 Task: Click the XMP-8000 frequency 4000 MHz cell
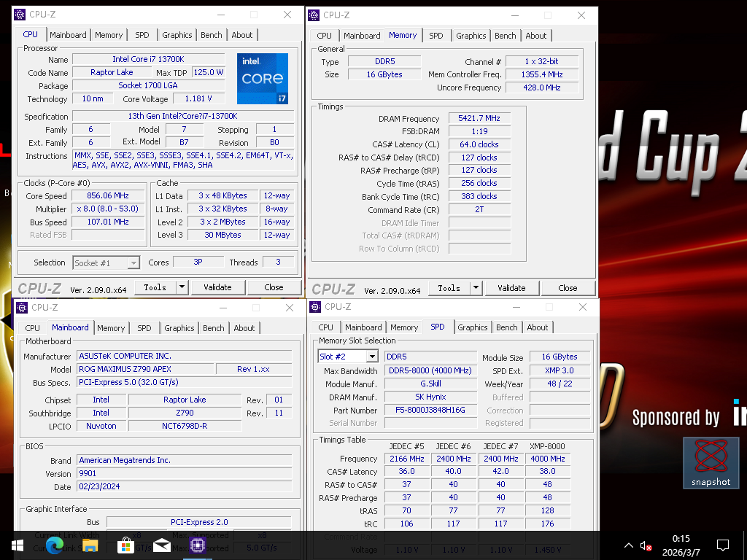[x=547, y=459]
